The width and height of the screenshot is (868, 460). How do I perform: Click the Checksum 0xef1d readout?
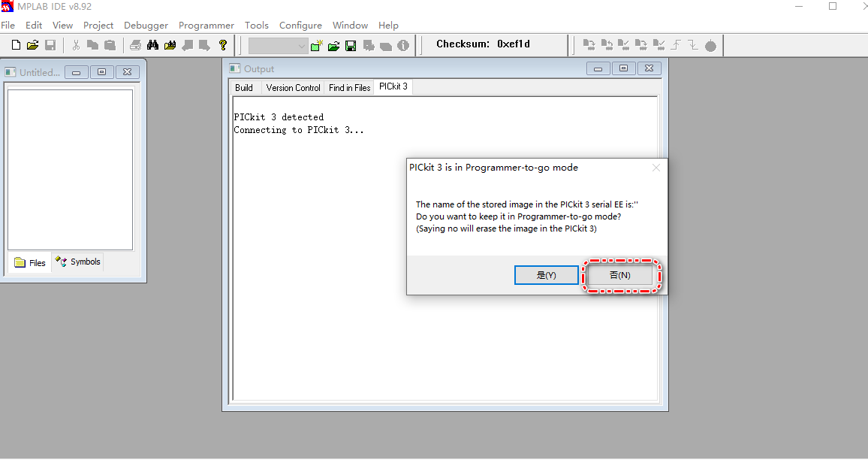pyautogui.click(x=483, y=44)
